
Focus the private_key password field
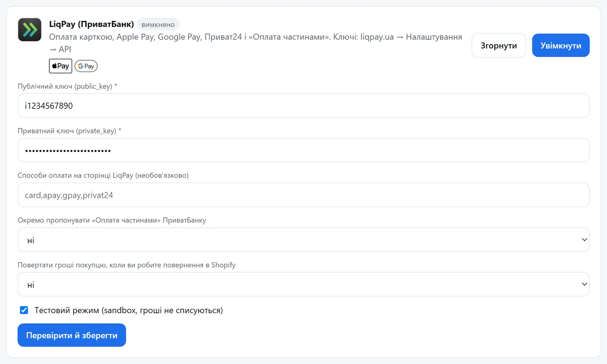point(303,150)
